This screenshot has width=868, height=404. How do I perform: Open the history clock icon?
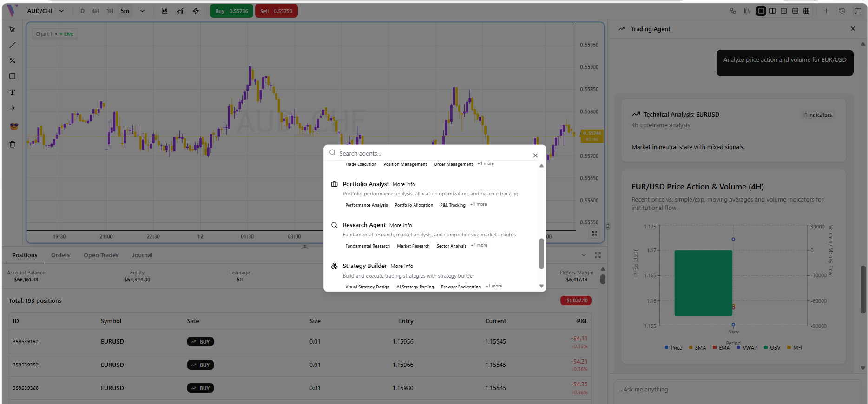842,11
